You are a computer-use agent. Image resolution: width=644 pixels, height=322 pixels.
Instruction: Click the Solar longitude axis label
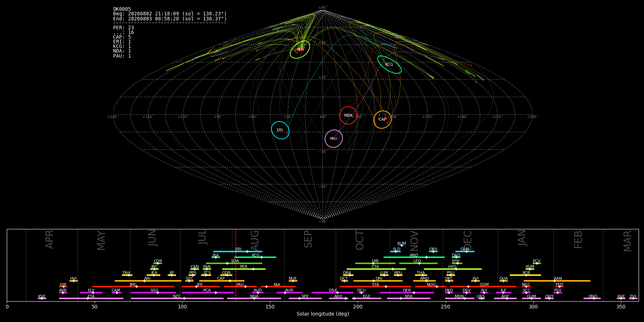click(323, 314)
